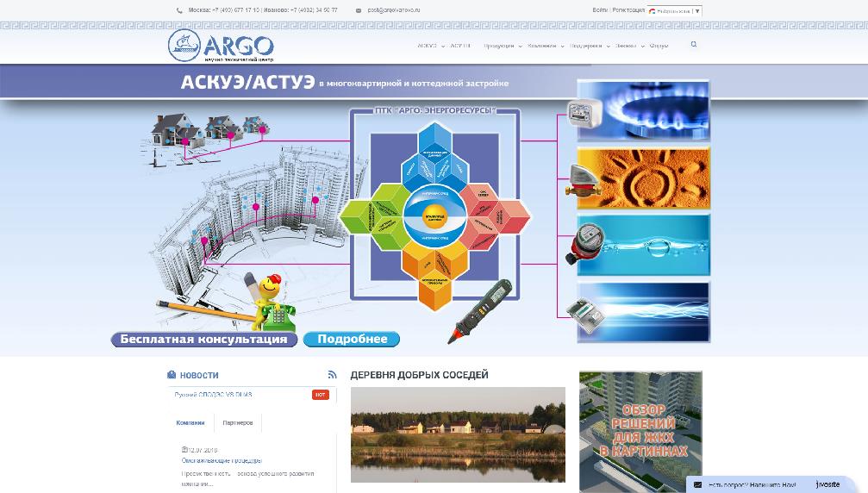Open the language selector dropdown arrow
Screen dimensions: 868x493
click(697, 10)
